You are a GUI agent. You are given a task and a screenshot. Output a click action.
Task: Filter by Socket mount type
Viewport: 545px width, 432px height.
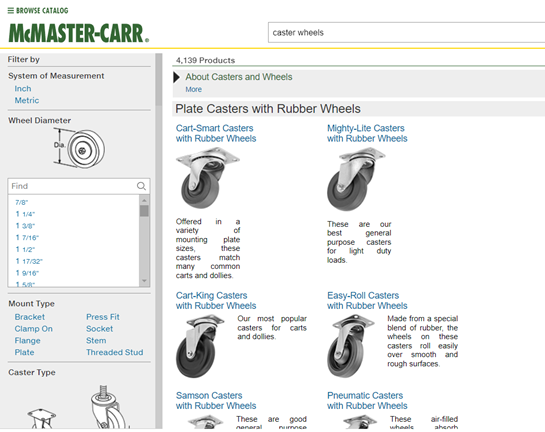[99, 329]
